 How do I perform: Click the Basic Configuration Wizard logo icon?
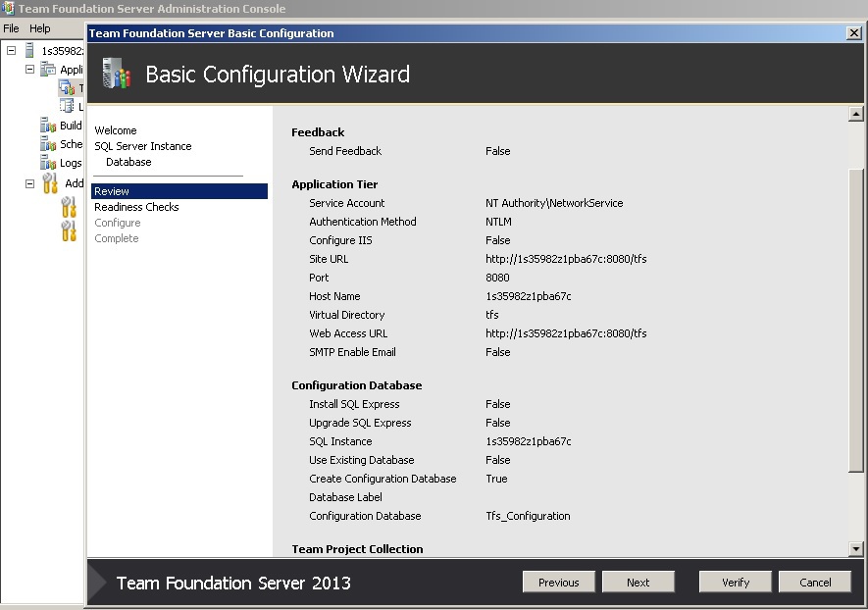[117, 74]
